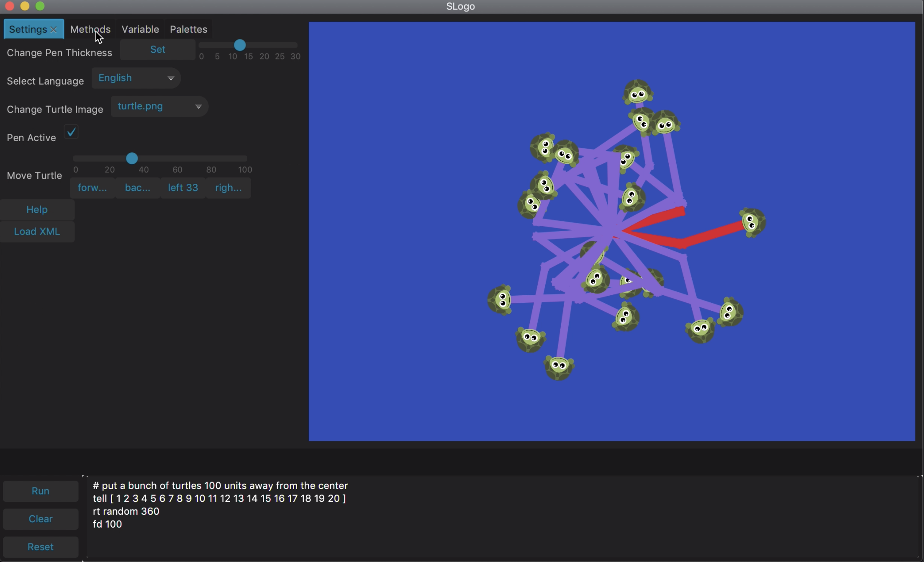The width and height of the screenshot is (924, 562).
Task: Open the Variable tab
Action: coord(140,29)
